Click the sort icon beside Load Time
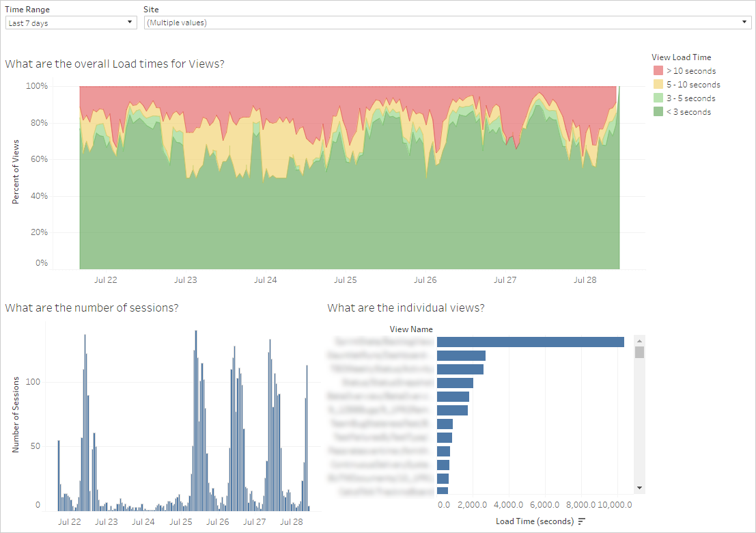This screenshot has height=533, width=756. tap(581, 521)
